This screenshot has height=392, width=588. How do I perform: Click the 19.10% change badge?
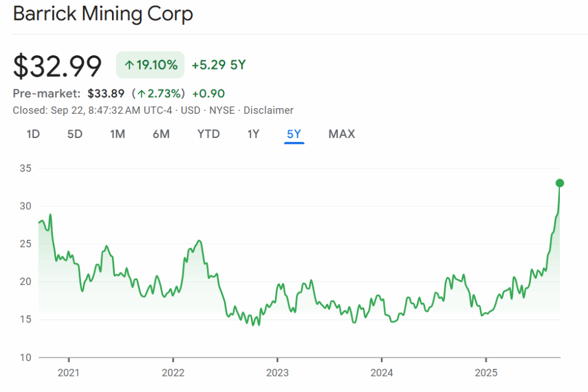tap(150, 65)
